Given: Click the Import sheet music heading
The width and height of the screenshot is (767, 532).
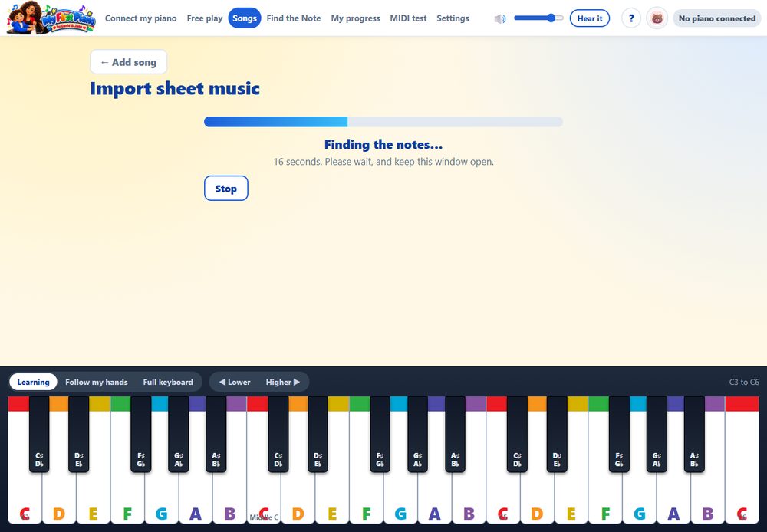Looking at the screenshot, I should pos(175,88).
